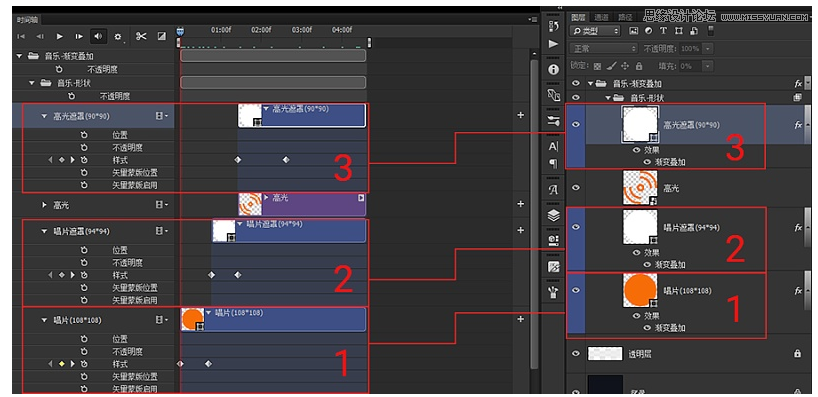Click the blue playhead at timeline start

pyautogui.click(x=180, y=32)
